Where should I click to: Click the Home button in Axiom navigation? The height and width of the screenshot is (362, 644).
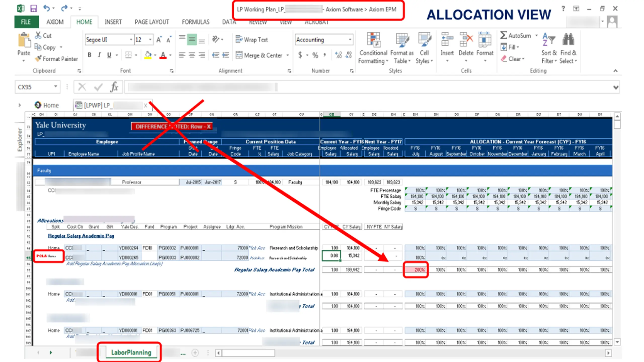click(47, 105)
